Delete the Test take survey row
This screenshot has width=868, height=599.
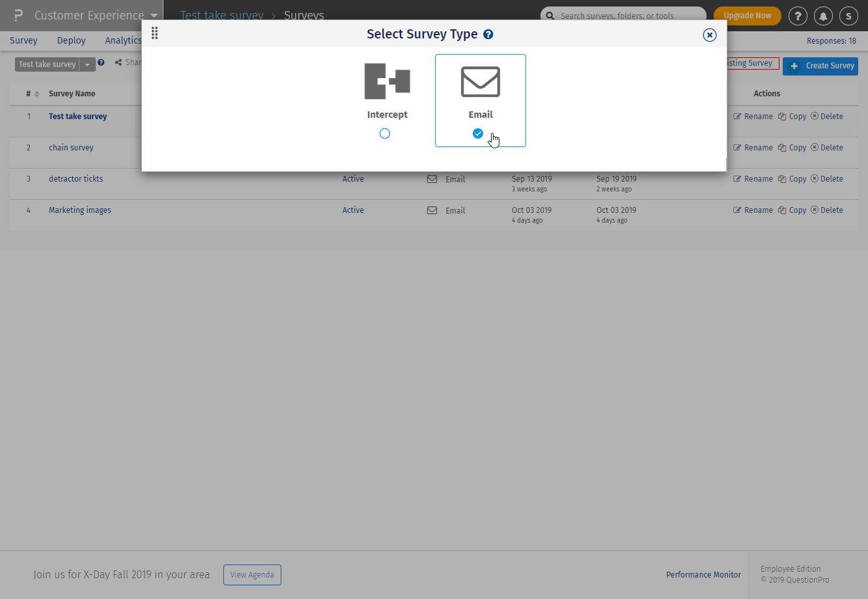[x=827, y=117]
